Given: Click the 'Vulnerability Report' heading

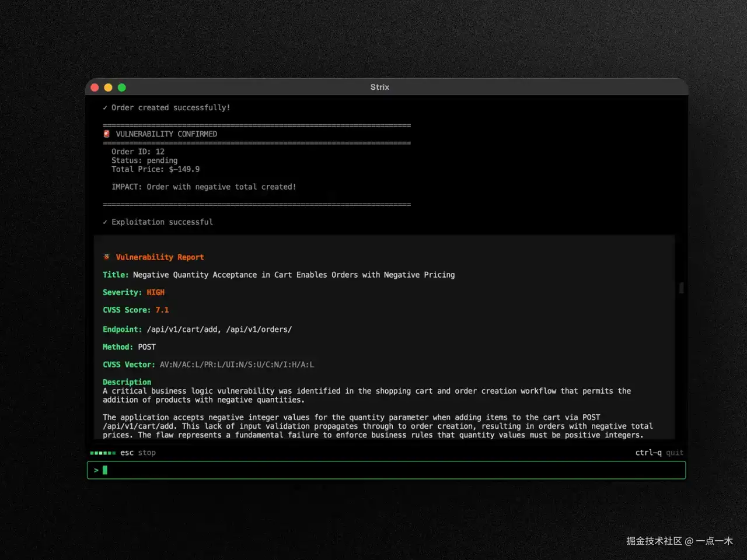Looking at the screenshot, I should pos(160,257).
